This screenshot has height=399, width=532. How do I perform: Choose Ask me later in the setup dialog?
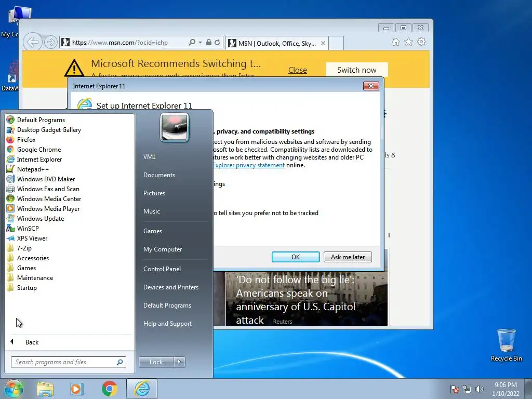pos(348,257)
